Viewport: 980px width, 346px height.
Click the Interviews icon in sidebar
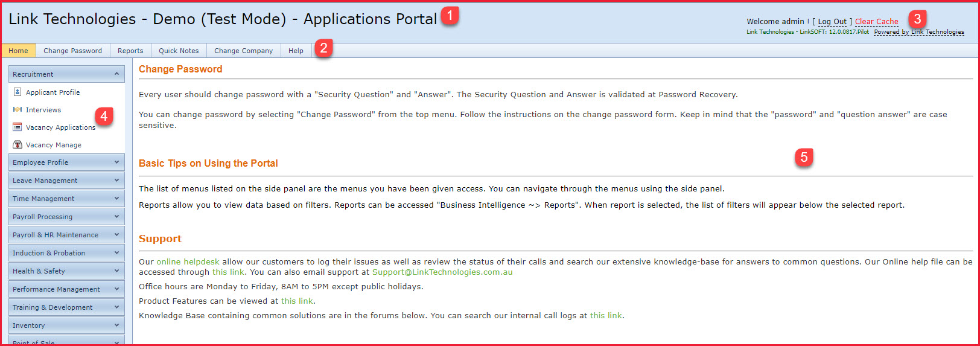coord(17,110)
